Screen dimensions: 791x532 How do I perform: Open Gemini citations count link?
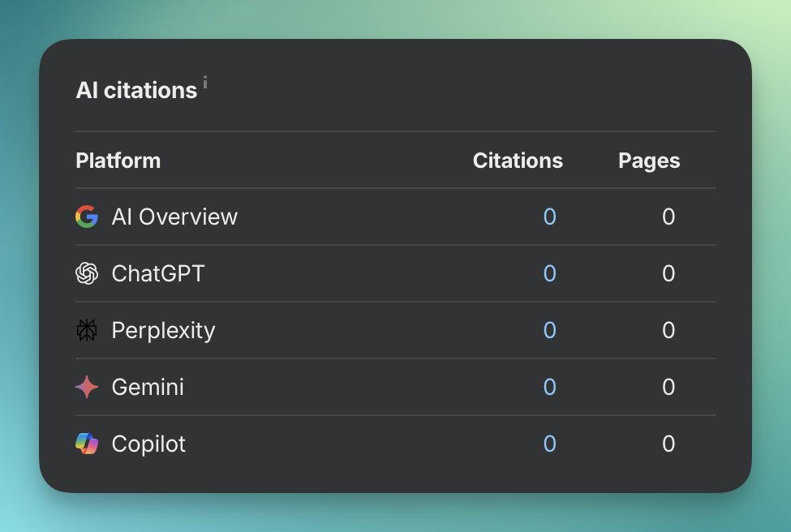[x=550, y=387]
